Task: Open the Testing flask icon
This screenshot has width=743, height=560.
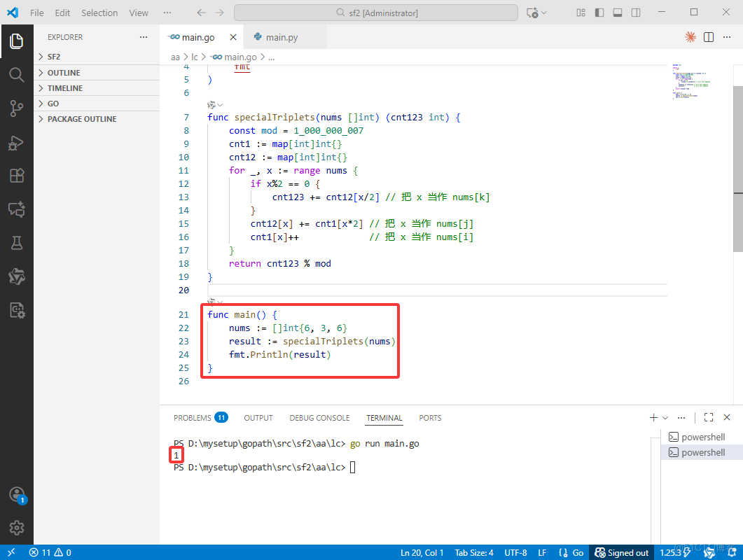Action: click(x=16, y=243)
